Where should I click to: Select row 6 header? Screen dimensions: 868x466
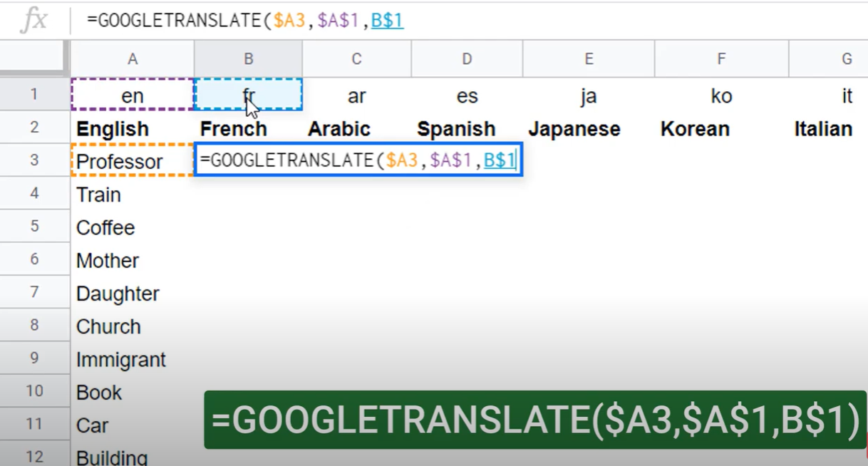pos(34,259)
